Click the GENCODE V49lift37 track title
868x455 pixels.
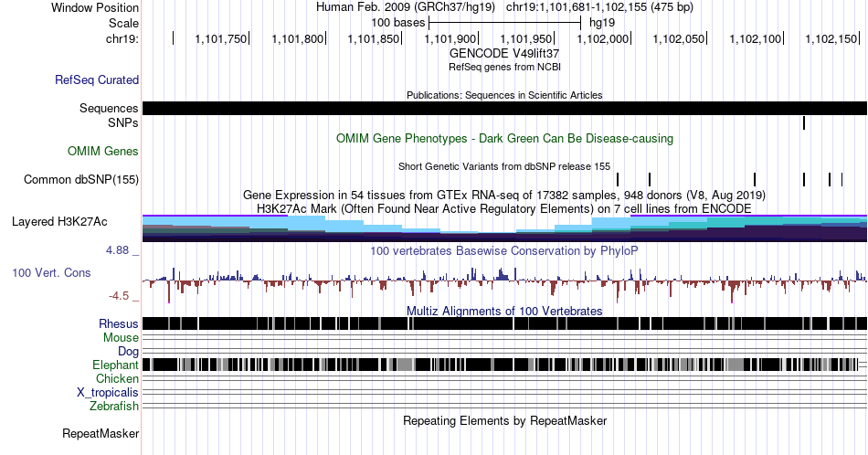[504, 54]
